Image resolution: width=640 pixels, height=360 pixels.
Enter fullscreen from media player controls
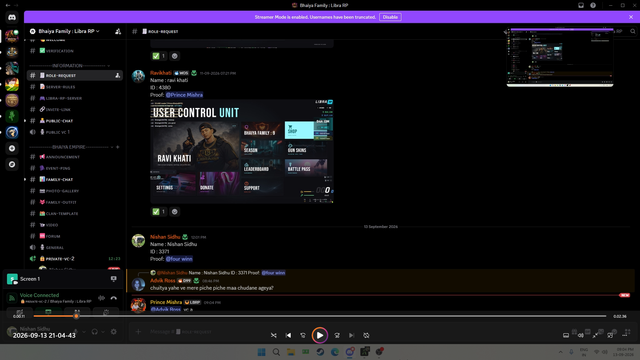[x=595, y=335]
